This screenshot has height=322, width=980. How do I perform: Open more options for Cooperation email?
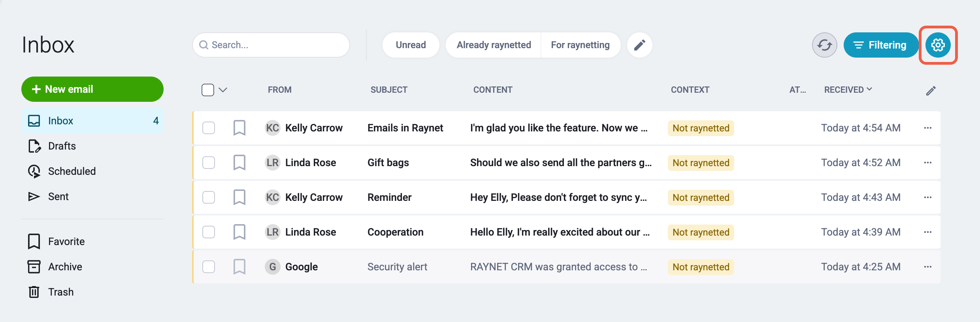(928, 232)
